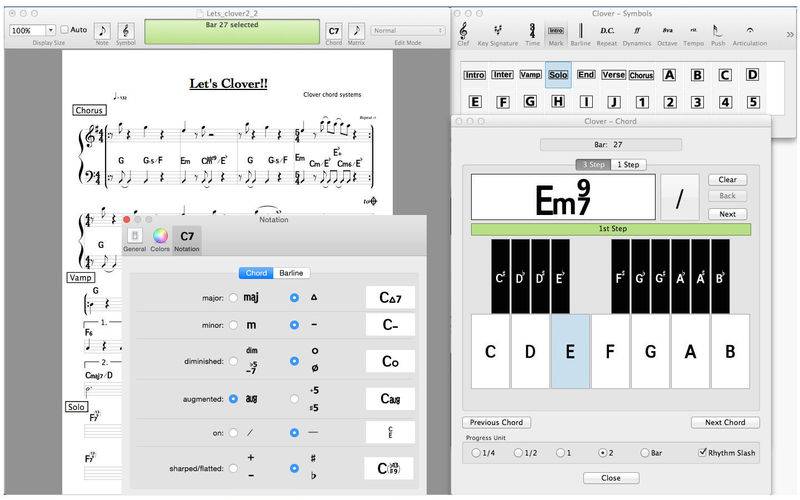Click the Next Chord button
This screenshot has height=500, width=800.
pos(725,422)
